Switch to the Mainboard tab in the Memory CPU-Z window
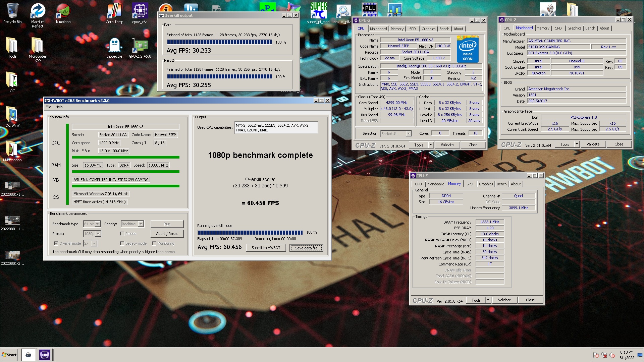Image resolution: width=644 pixels, height=362 pixels. coord(435,184)
